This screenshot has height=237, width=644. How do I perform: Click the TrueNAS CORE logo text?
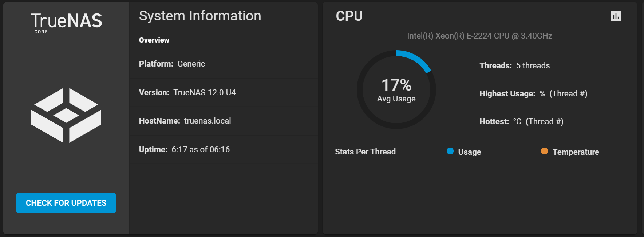click(66, 23)
